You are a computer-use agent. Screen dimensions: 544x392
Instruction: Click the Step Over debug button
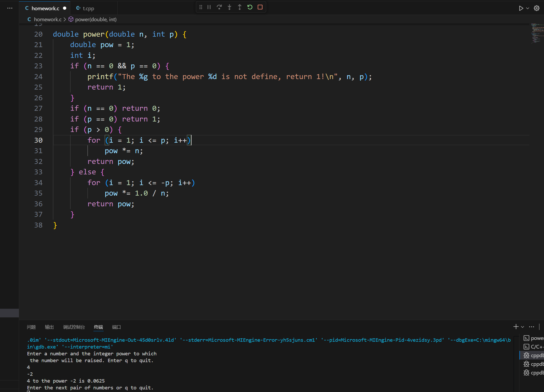click(219, 7)
